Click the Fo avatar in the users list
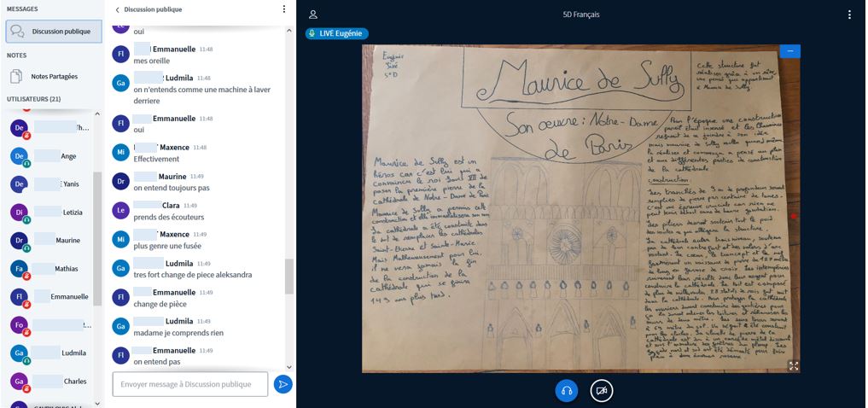The height and width of the screenshot is (408, 868). (x=19, y=325)
